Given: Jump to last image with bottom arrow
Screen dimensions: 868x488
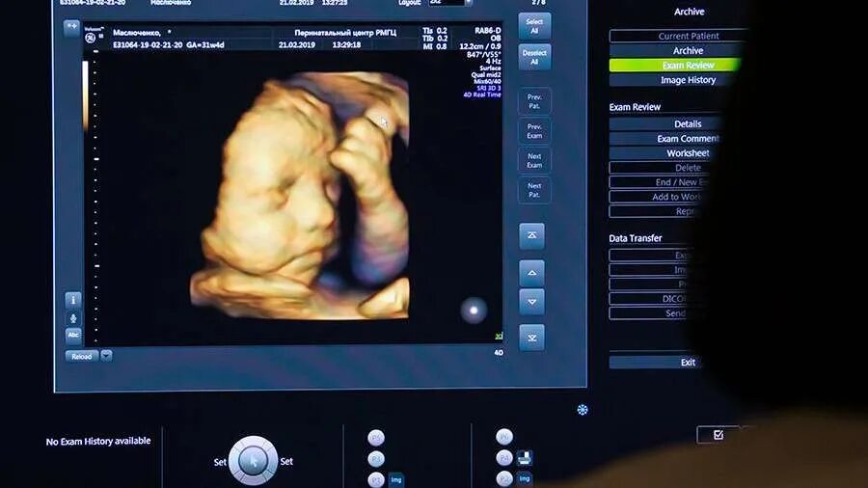Looking at the screenshot, I should click(532, 338).
